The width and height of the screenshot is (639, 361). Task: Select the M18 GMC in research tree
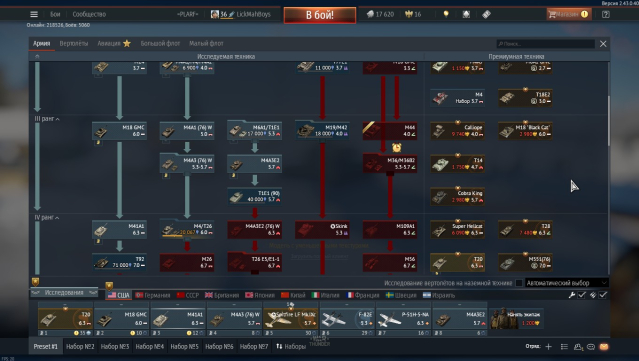(119, 130)
